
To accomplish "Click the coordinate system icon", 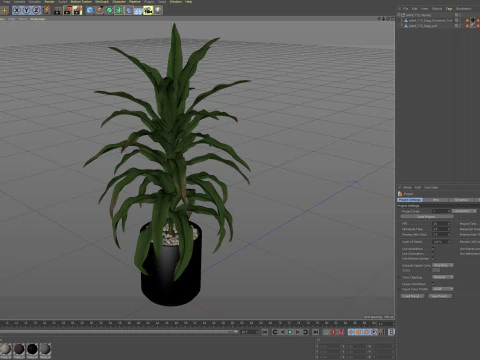I will (x=46, y=10).
